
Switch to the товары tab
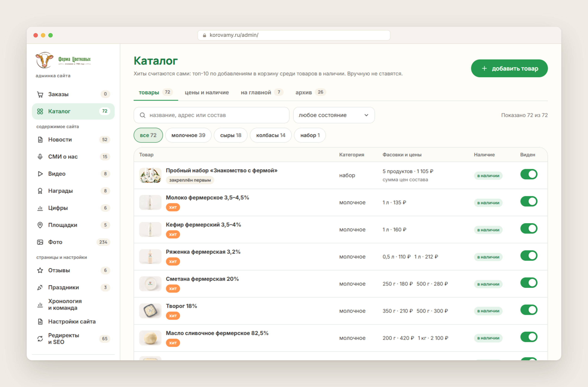pyautogui.click(x=156, y=92)
